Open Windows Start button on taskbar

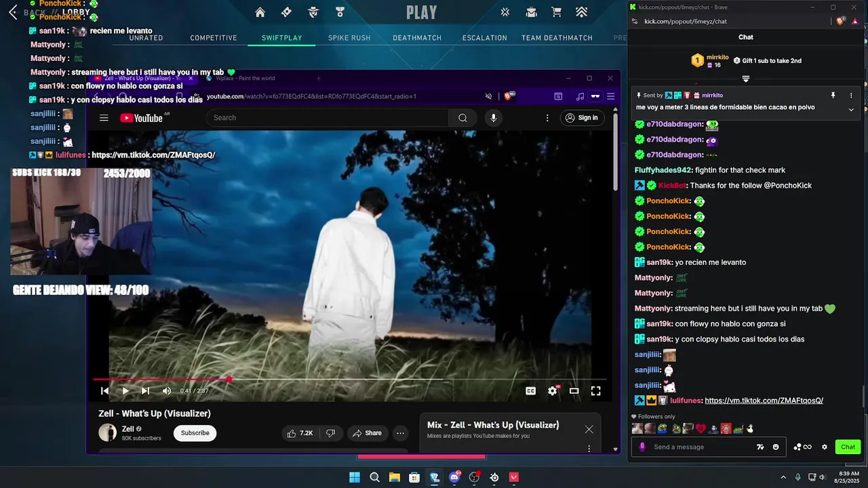click(355, 477)
